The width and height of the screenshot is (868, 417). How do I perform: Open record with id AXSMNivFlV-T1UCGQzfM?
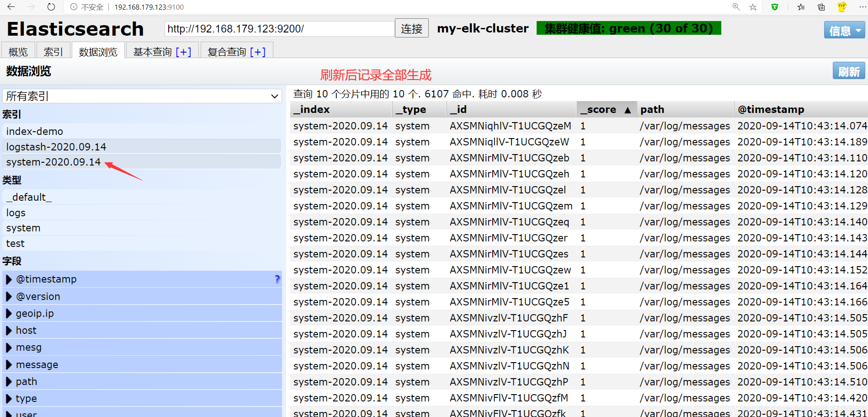click(x=509, y=398)
